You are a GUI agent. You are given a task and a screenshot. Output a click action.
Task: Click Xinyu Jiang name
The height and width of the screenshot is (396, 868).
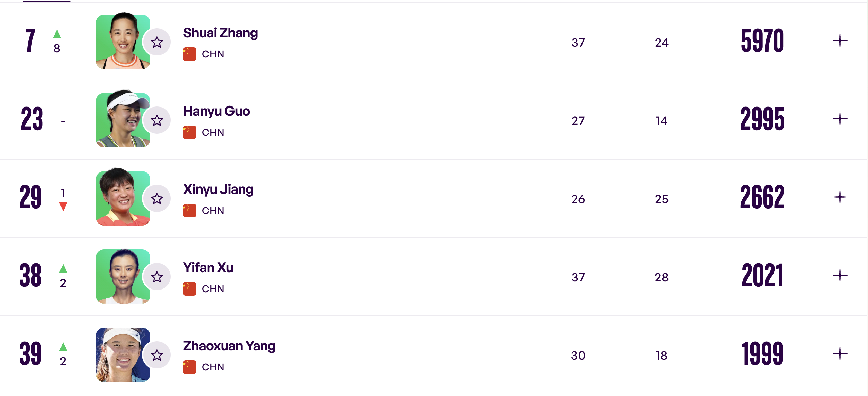(x=218, y=189)
